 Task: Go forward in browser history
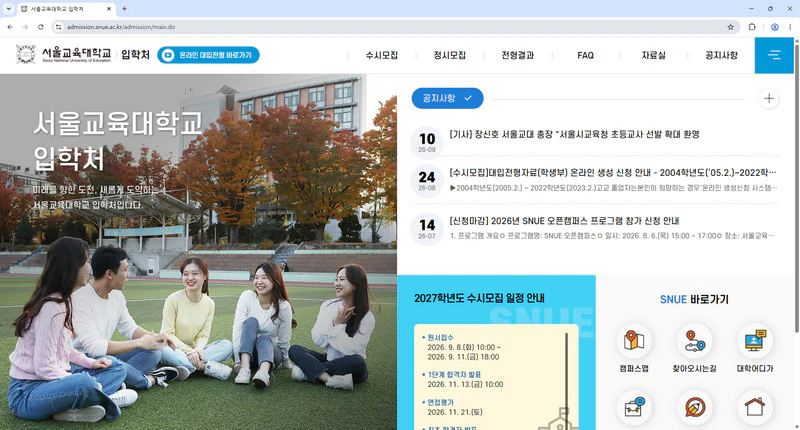click(x=25, y=27)
